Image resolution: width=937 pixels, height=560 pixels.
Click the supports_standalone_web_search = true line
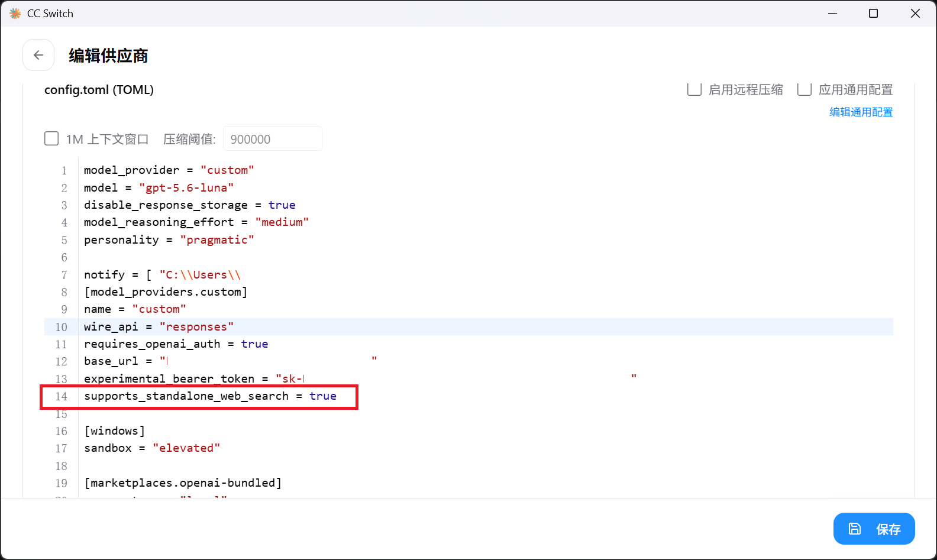coord(210,396)
